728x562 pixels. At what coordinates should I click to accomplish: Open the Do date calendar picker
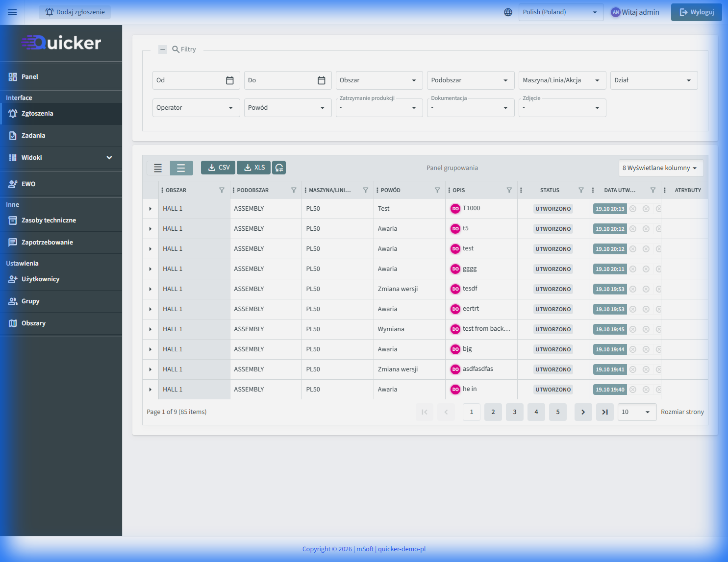(321, 80)
